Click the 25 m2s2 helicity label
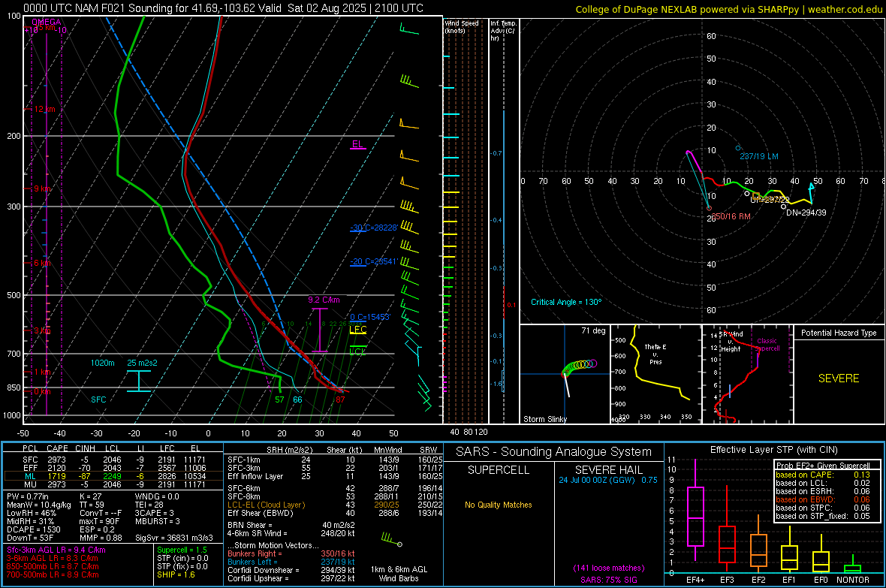The height and width of the screenshot is (588, 886). coord(143,363)
